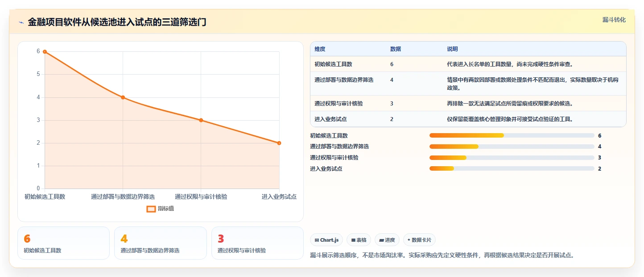Viewport: 644px width, 277px height.
Task: Click the lightning icon beside the title
Action: [x=21, y=22]
